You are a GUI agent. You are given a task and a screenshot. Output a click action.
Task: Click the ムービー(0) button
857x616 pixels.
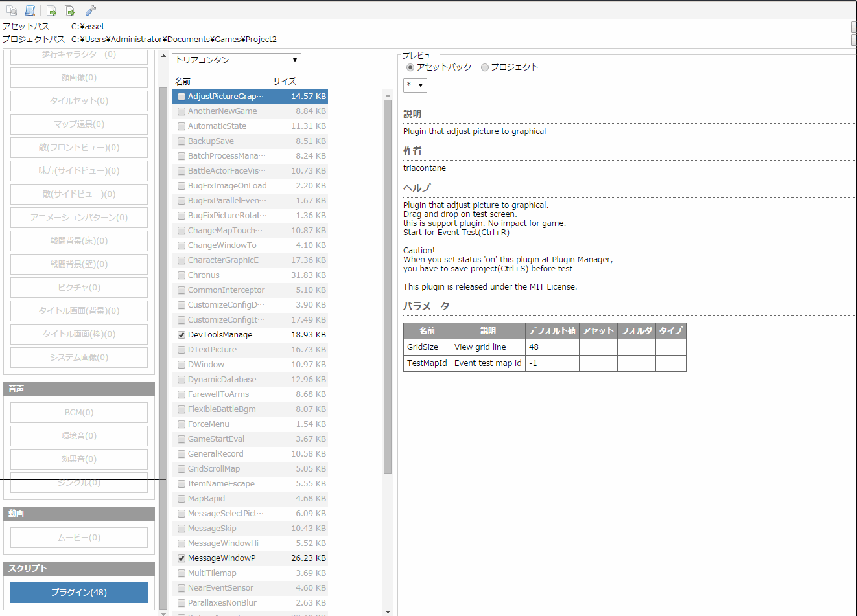coord(79,538)
